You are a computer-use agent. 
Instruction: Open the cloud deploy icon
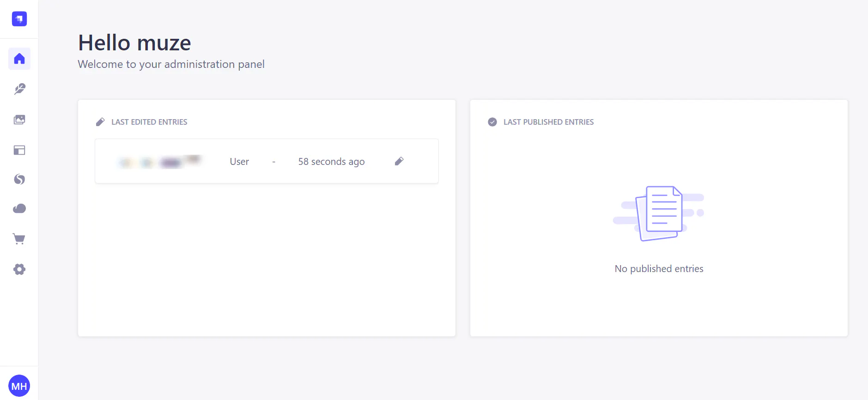coord(19,209)
